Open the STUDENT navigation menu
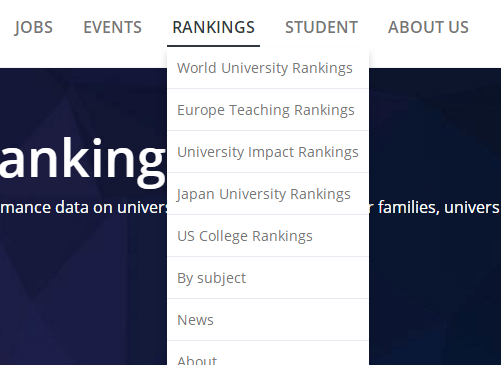This screenshot has height=365, width=501. (321, 27)
